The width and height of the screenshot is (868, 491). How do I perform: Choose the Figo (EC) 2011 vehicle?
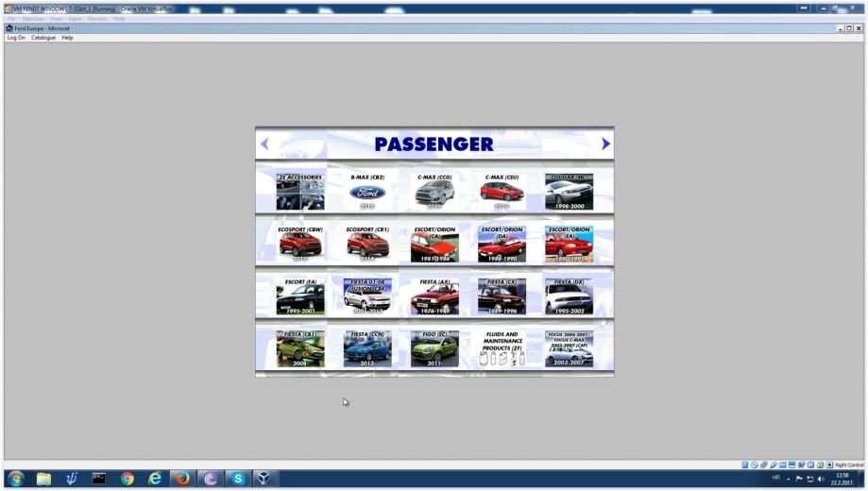tap(434, 348)
